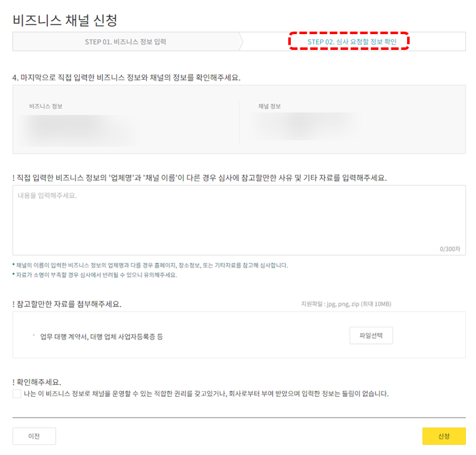This screenshot has height=455, width=476.
Task: Click the 4. 마지막으로 직접 입력한 heading text
Action: pyautogui.click(x=126, y=78)
